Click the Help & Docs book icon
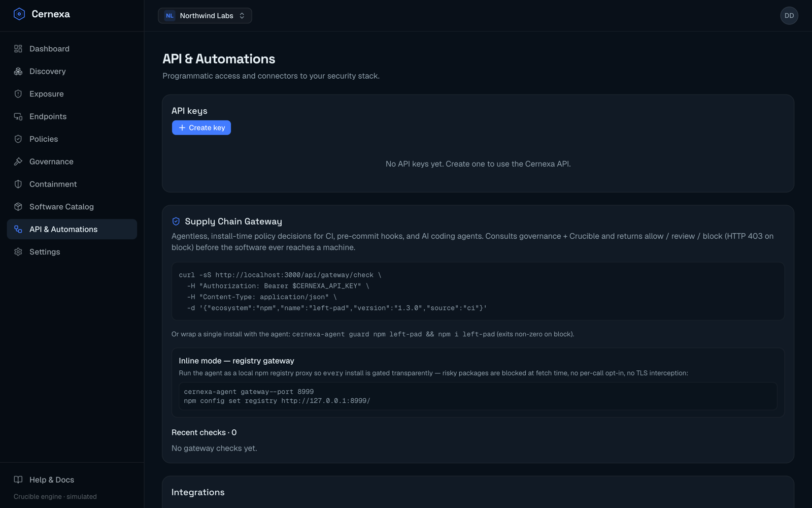812x508 pixels. 18,480
